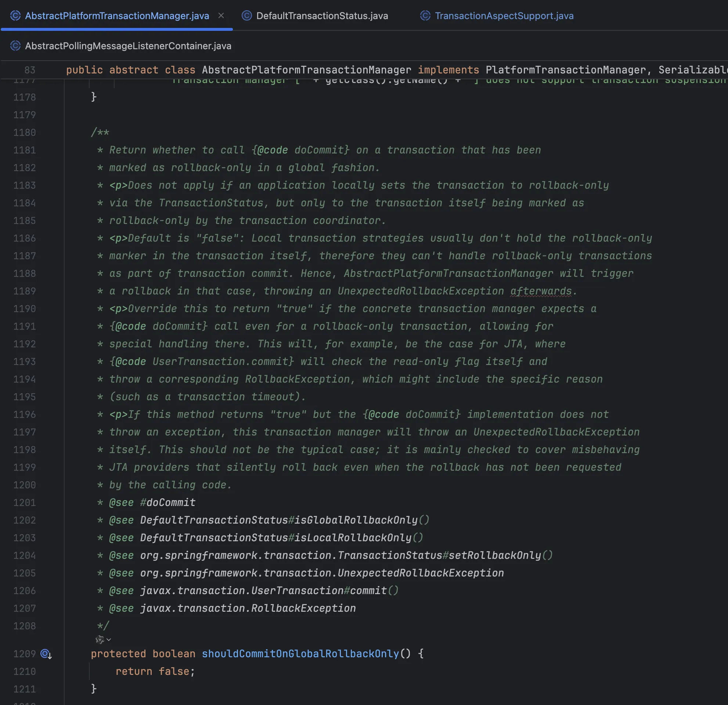Switch to the DefaultTransactionStatus.java tab
Screen dimensions: 728x705
(322, 16)
